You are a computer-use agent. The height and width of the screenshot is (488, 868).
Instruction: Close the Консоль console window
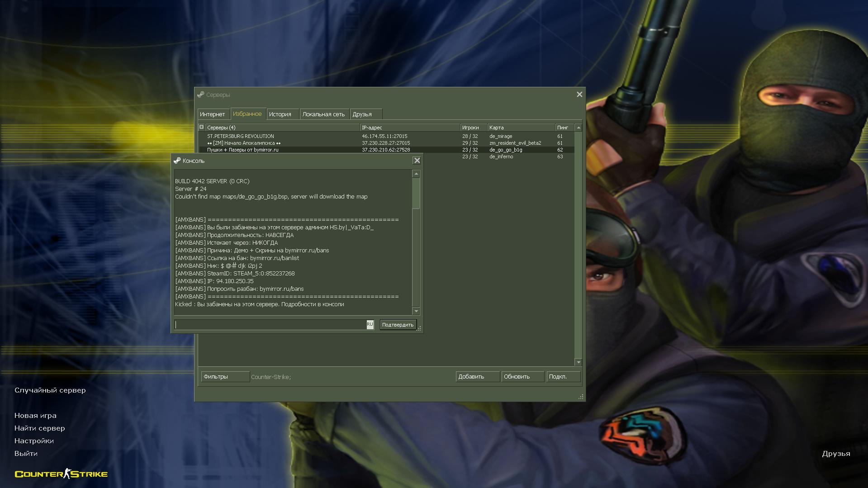tap(417, 161)
